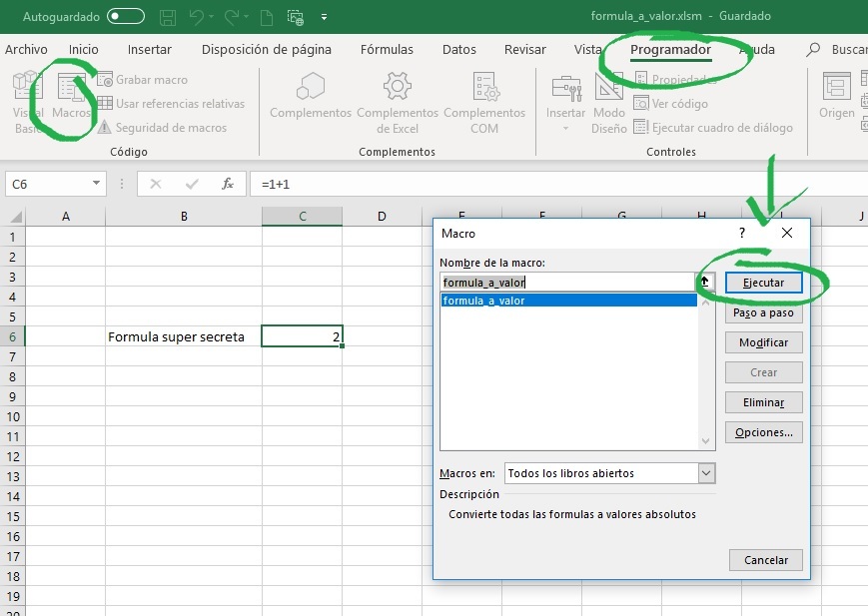Click the Macros icon in the ribbon
Viewport: 868px width, 616px height.
coord(72,98)
